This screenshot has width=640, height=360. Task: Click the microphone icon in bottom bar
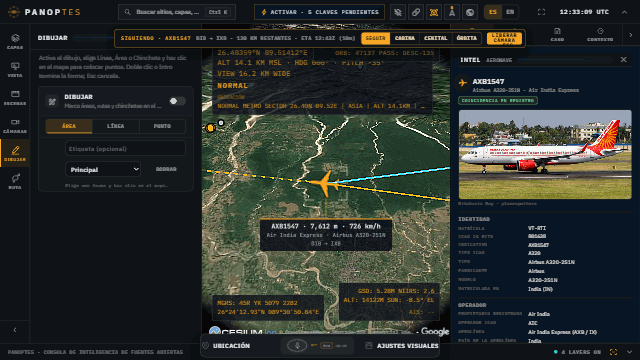click(297, 346)
